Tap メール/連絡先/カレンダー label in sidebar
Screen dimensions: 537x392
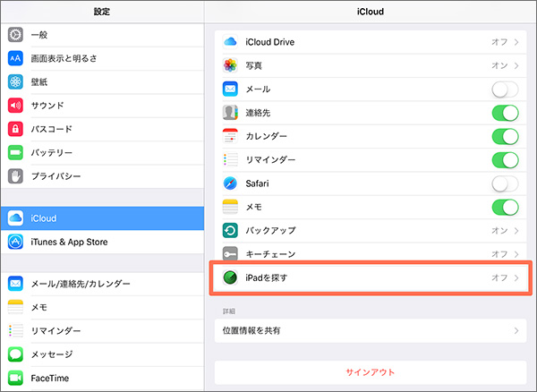coord(81,284)
